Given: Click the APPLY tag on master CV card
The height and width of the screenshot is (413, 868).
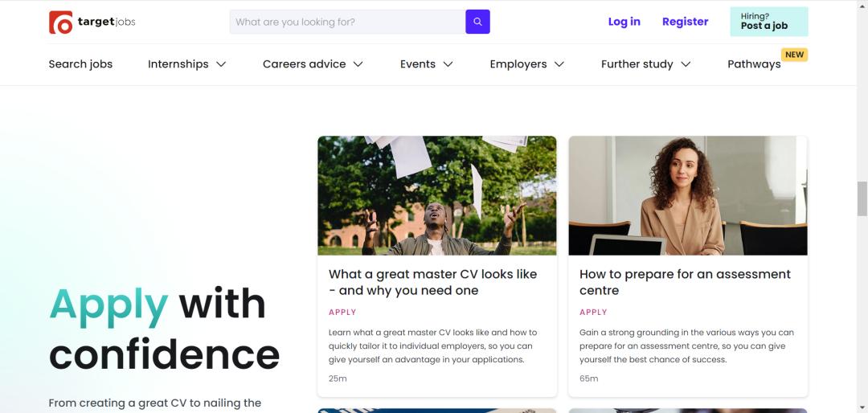Looking at the screenshot, I should [x=342, y=313].
